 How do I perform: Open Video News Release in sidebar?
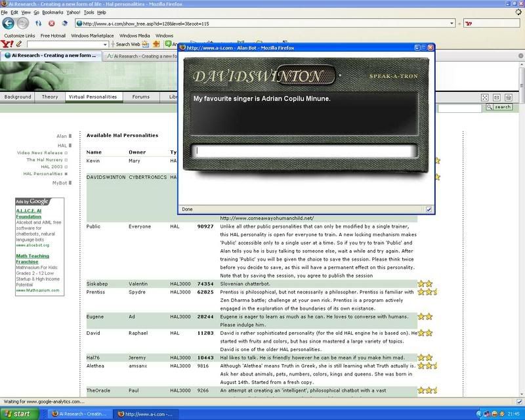[x=40, y=153]
